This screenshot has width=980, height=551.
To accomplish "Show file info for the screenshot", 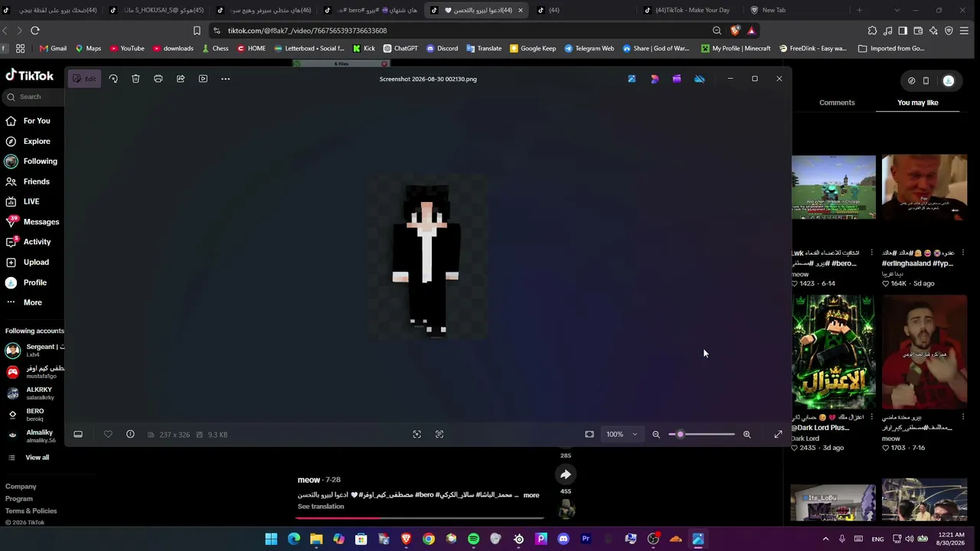I will 130,435.
